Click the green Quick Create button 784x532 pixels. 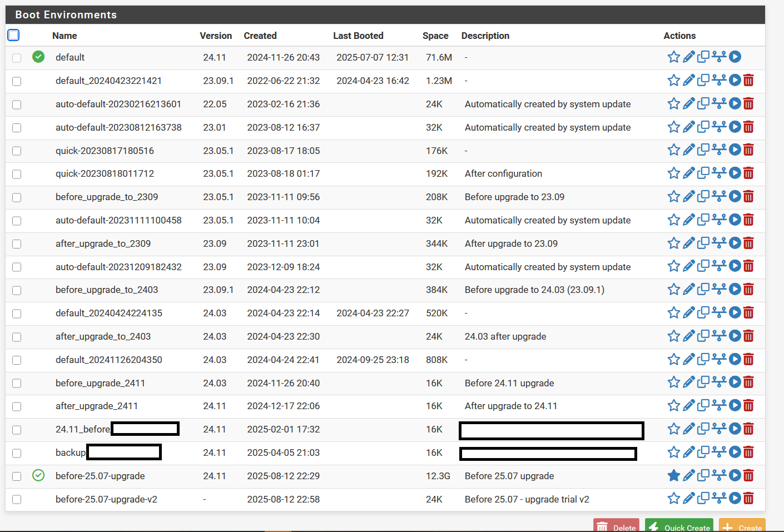coord(679,526)
